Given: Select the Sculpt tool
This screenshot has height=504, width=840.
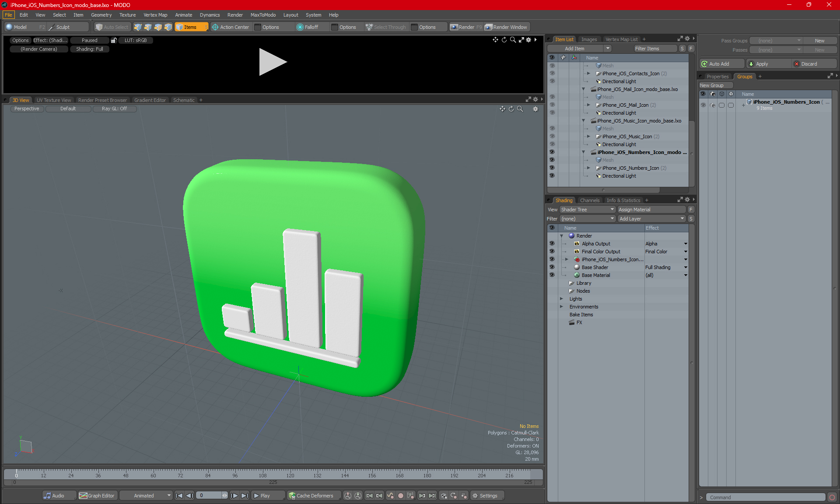Looking at the screenshot, I should click(68, 27).
